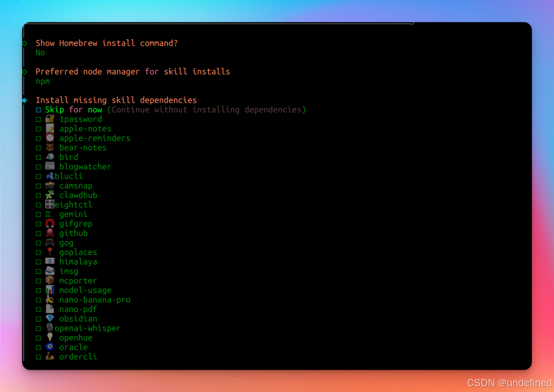
Task: Click the 'imsg' label
Action: click(69, 271)
